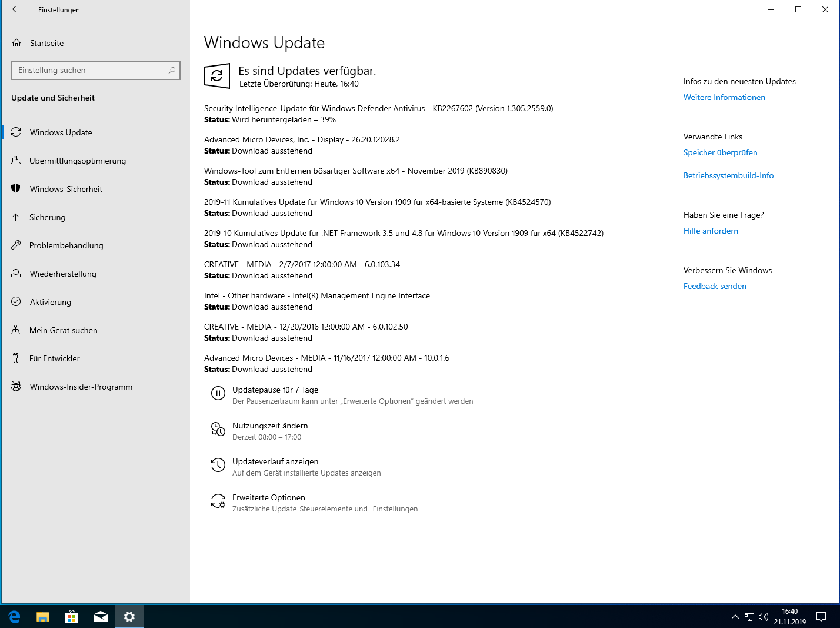840x628 pixels.
Task: Click the large update refresh icon
Action: 217,76
